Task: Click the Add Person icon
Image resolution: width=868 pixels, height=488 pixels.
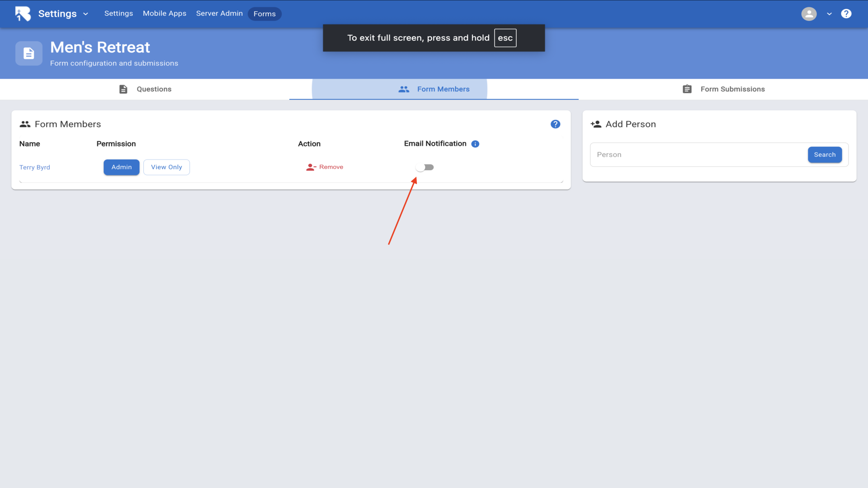Action: tap(596, 124)
